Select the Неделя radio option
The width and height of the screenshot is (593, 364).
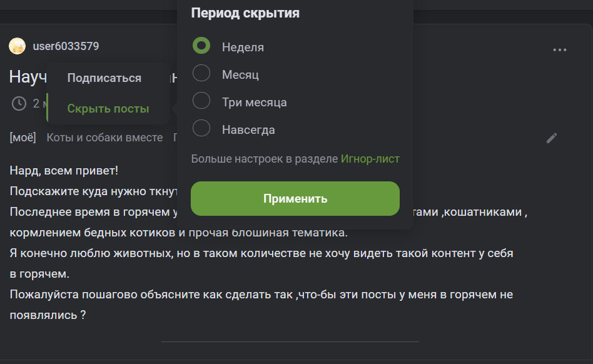[201, 46]
